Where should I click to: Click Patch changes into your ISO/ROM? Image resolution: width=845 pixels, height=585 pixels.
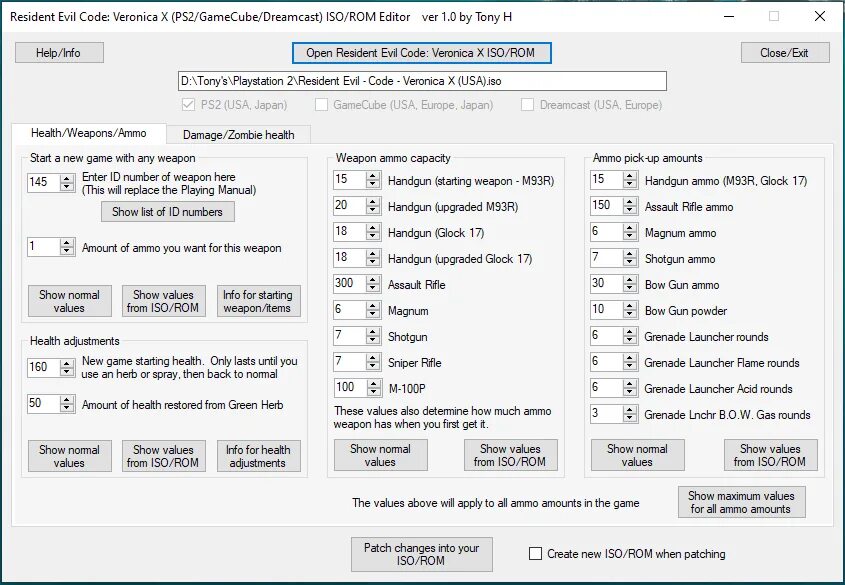[421, 554]
